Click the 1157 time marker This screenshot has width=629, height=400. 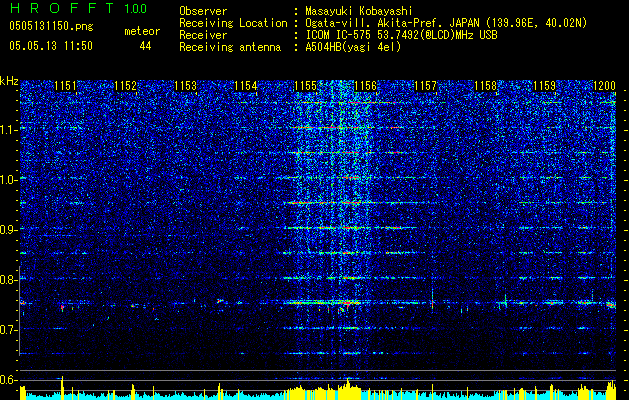(425, 85)
